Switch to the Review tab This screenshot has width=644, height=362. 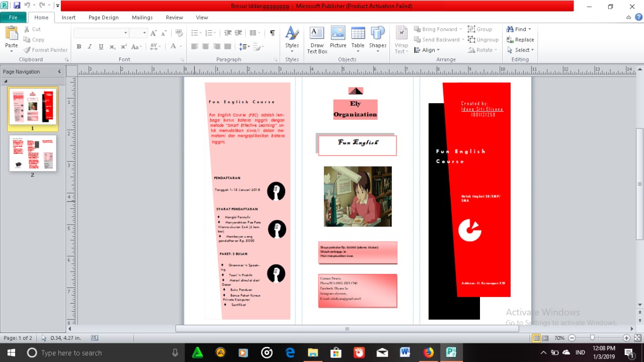(175, 17)
